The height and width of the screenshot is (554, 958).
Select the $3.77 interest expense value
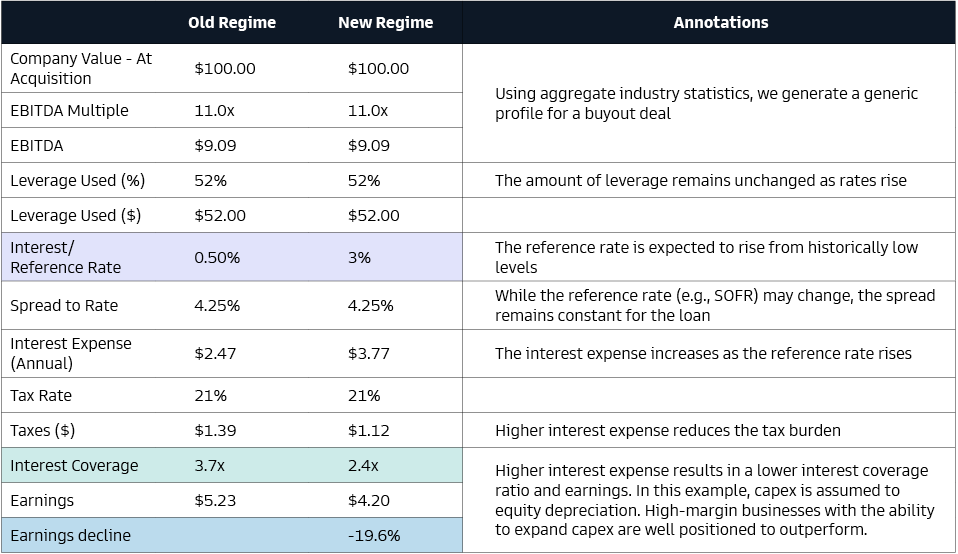369,353
